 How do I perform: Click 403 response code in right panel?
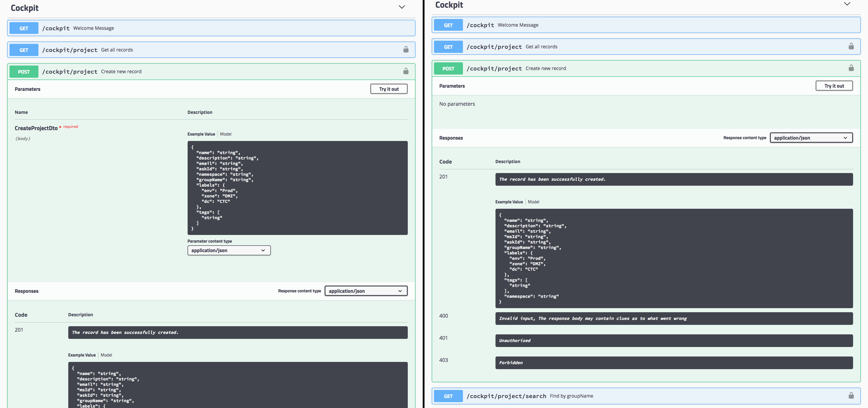click(x=443, y=360)
